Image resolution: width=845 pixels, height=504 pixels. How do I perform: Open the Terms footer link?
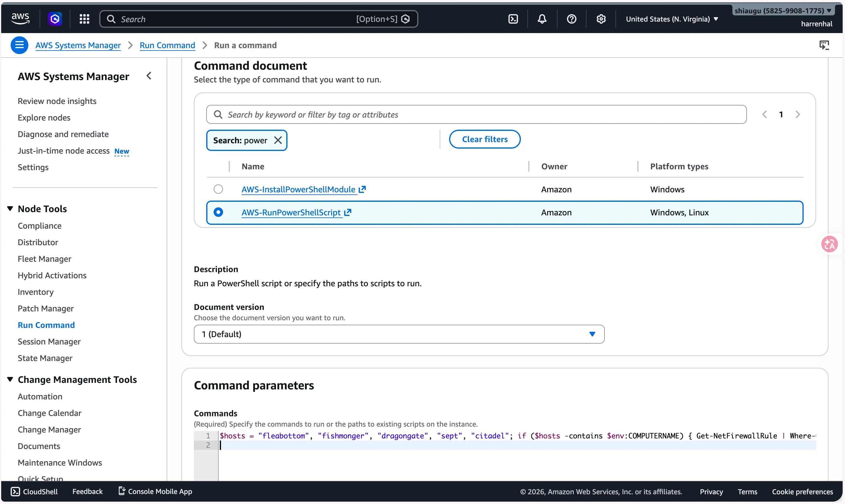click(747, 492)
